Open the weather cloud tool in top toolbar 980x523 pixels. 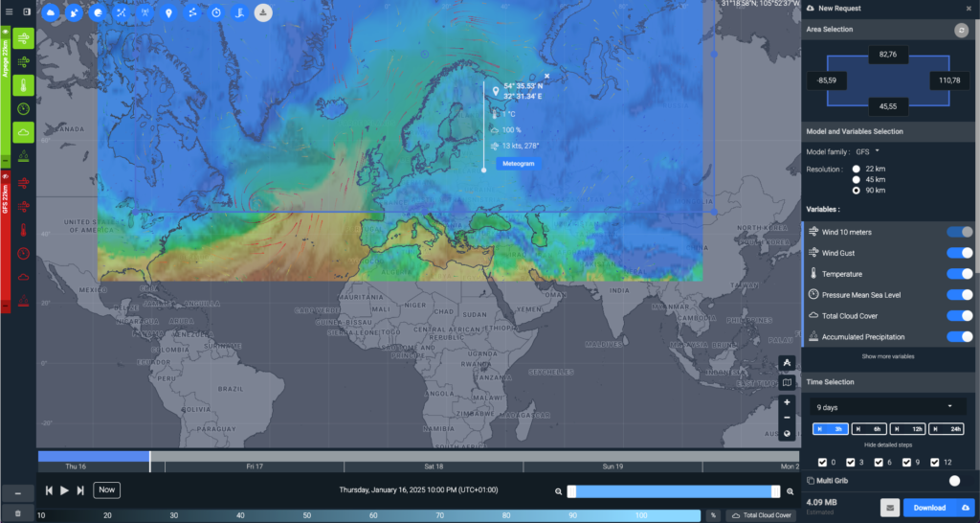tap(51, 12)
